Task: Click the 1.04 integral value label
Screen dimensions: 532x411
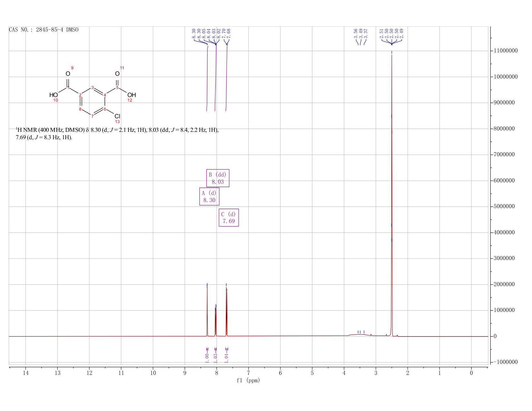Action: 226,358
